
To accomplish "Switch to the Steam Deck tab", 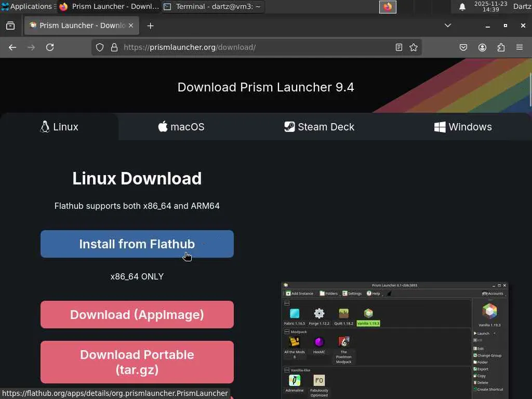I will (320, 127).
